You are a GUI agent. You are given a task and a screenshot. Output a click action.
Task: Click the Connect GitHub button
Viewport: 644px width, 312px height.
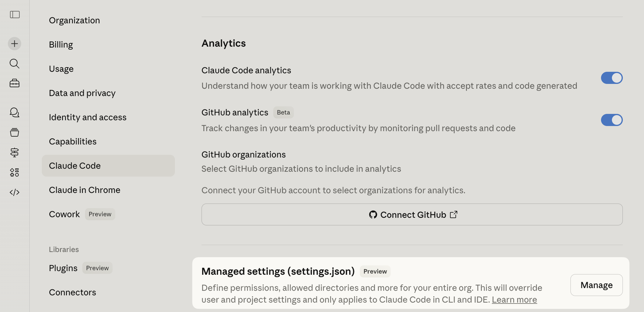point(412,214)
